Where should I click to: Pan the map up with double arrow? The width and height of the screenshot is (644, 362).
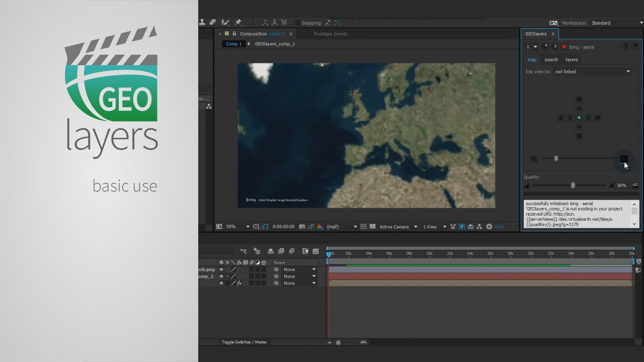(579, 100)
